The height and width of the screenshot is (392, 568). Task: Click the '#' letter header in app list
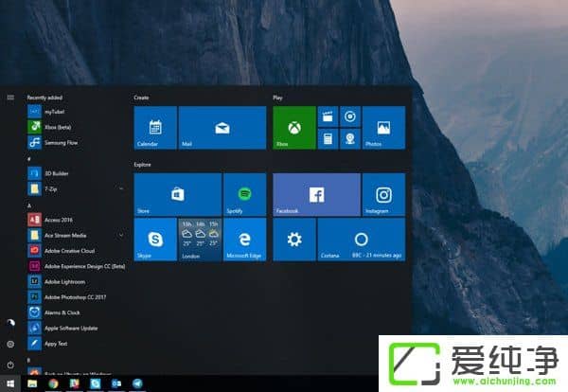29,159
